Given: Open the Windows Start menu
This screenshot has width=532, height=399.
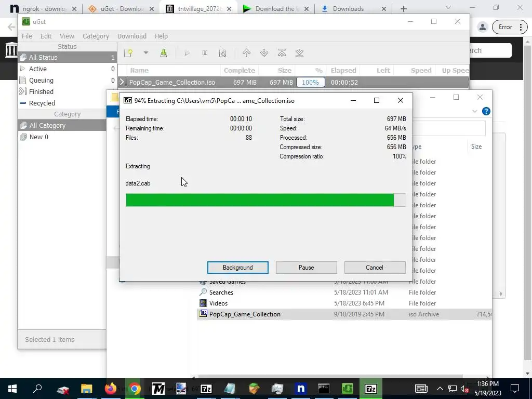Looking at the screenshot, I should (12, 389).
